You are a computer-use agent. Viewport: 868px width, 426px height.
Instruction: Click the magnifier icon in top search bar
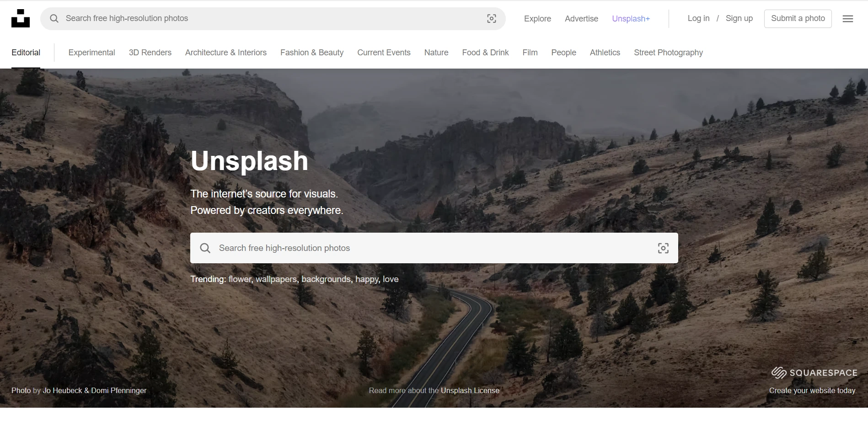[54, 18]
